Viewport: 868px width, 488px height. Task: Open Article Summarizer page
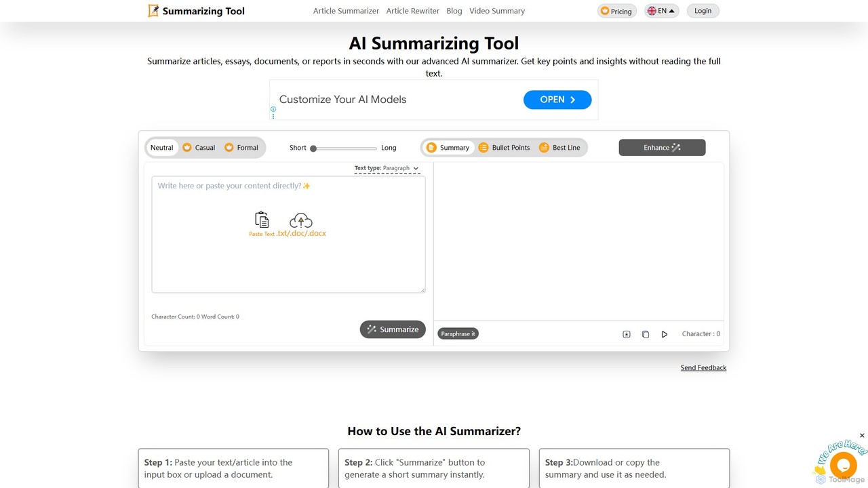click(346, 11)
